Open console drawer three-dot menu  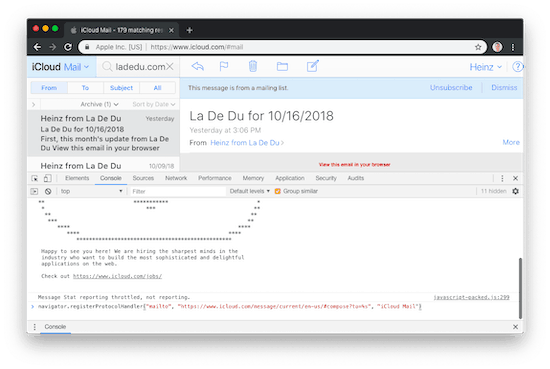[34, 327]
